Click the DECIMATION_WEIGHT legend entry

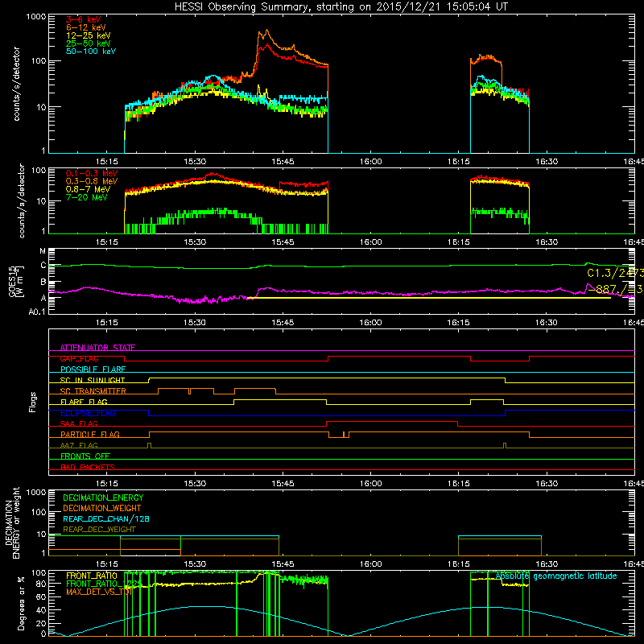102,508
